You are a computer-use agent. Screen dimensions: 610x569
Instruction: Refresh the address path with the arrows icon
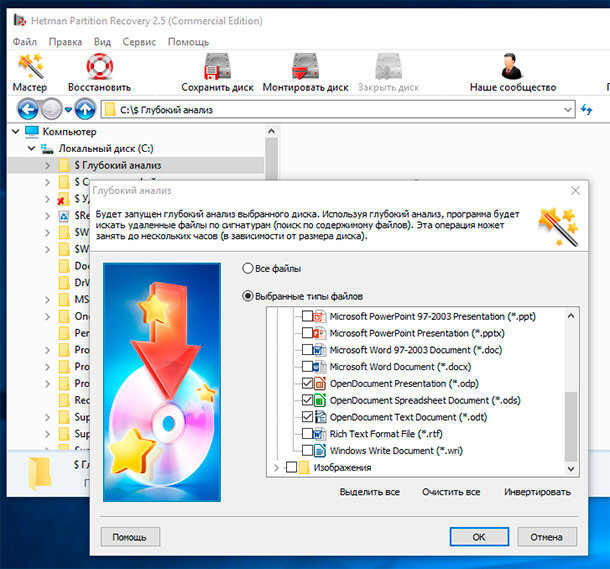click(x=586, y=110)
